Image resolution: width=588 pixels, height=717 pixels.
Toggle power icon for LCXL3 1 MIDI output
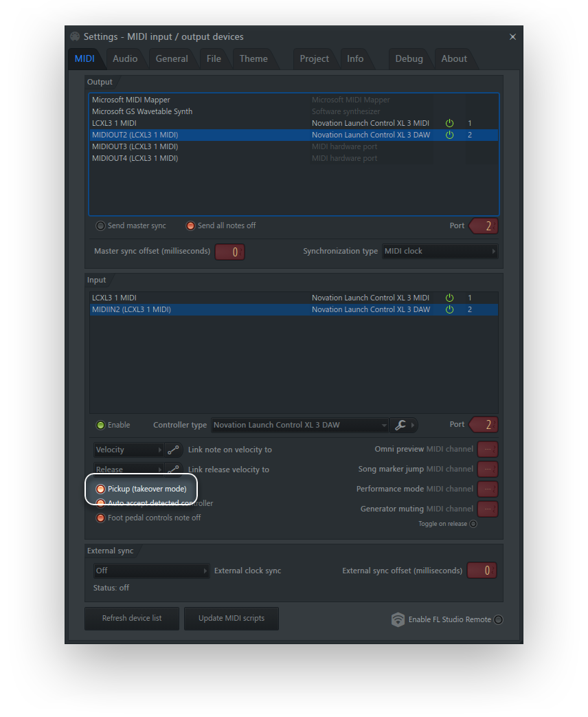[x=449, y=123]
